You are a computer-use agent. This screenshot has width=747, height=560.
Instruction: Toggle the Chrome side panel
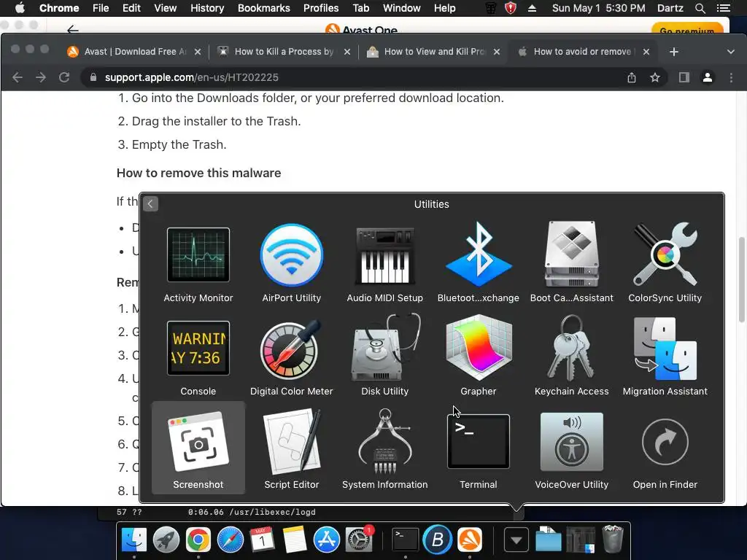[x=684, y=77]
